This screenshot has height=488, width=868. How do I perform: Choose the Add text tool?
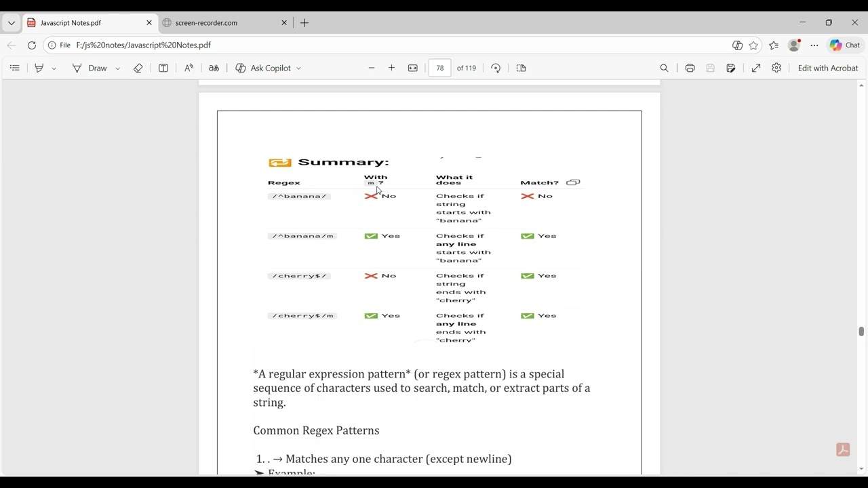pyautogui.click(x=163, y=68)
